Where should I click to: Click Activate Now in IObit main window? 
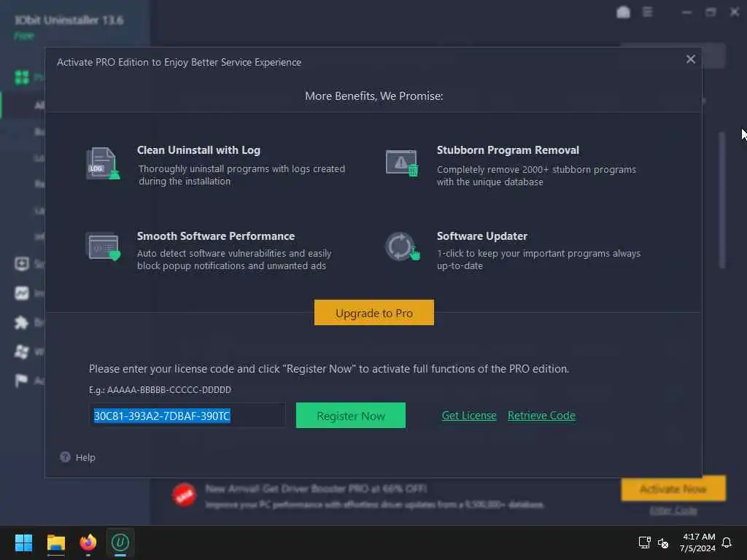(x=673, y=489)
